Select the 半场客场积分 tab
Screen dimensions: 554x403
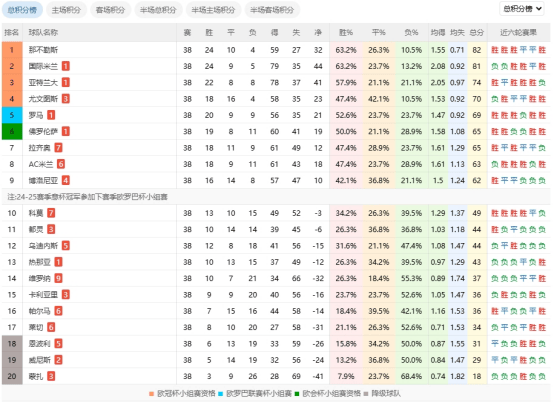(x=272, y=10)
